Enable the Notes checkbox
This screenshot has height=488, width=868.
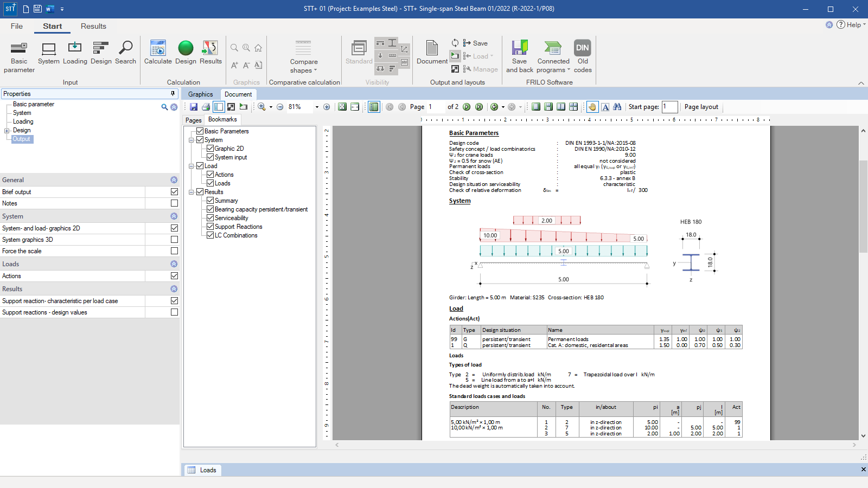tap(174, 203)
